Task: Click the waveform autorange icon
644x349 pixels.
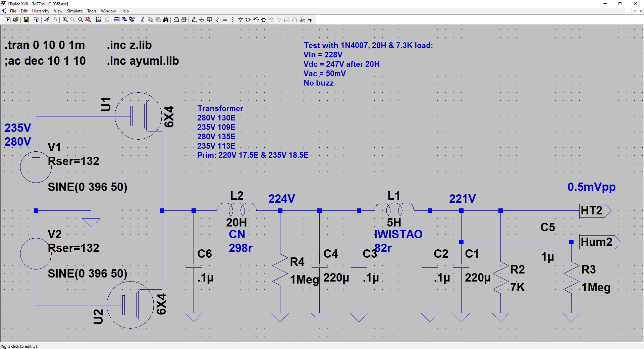Action: (x=99, y=20)
